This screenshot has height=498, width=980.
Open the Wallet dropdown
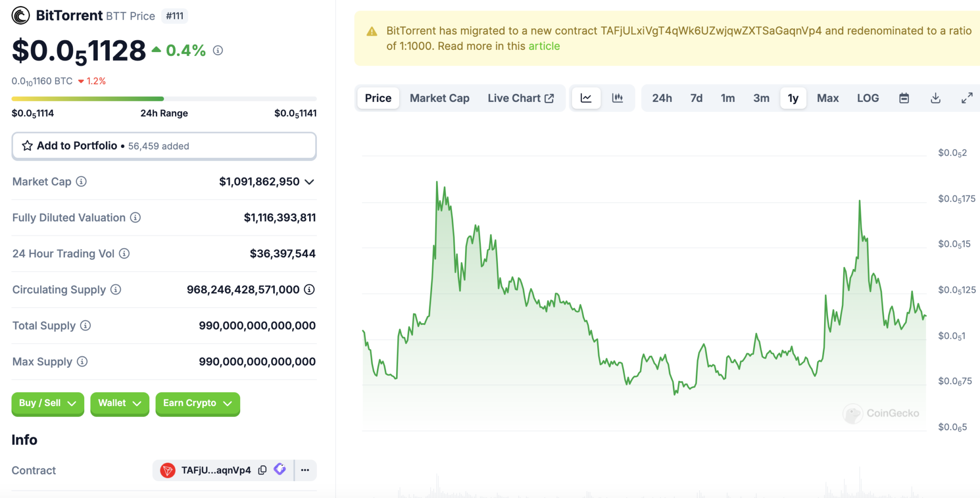(x=120, y=404)
